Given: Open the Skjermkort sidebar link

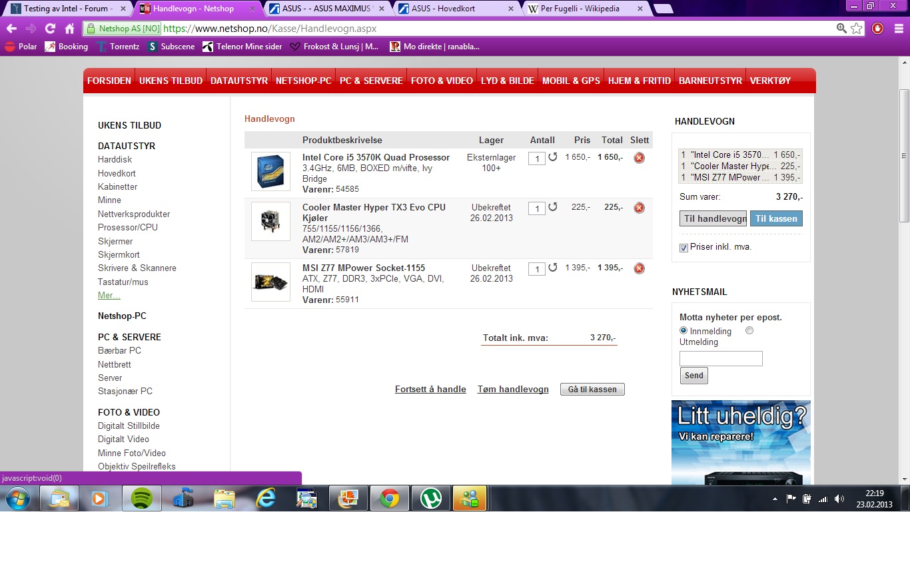Looking at the screenshot, I should tap(119, 255).
